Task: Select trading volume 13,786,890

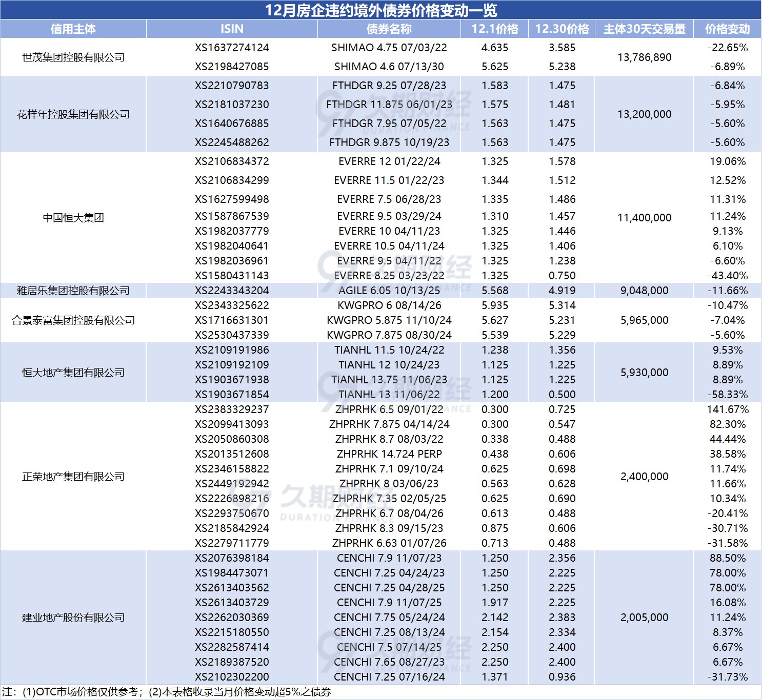Action: (x=645, y=57)
